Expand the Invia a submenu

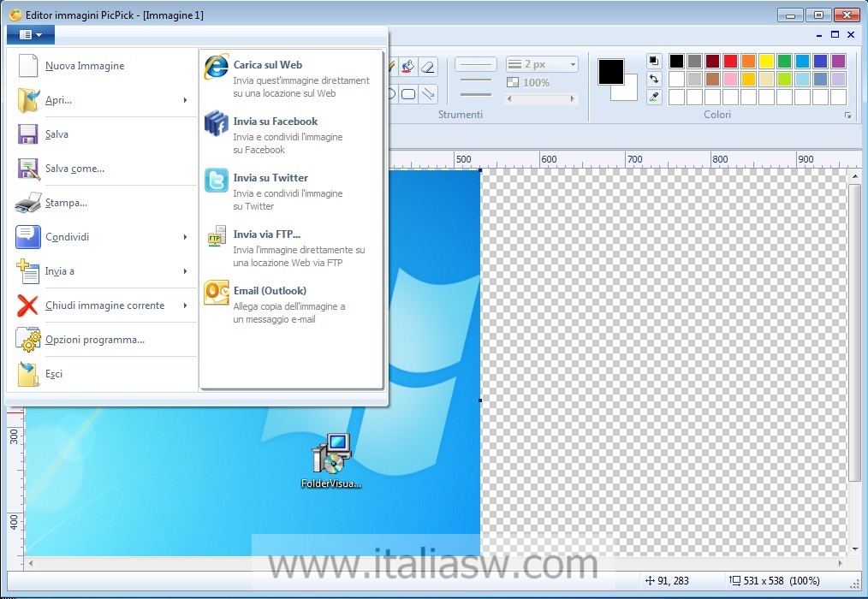[x=185, y=271]
